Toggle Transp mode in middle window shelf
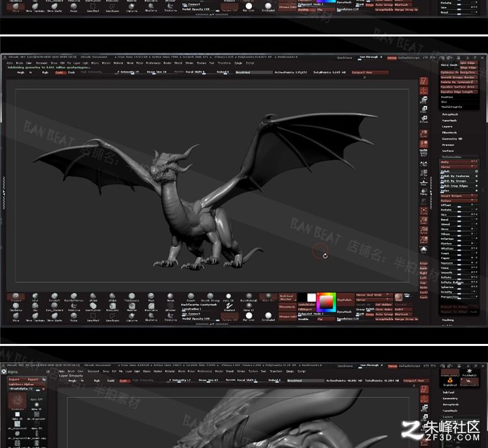488x448 pixels. [x=424, y=192]
